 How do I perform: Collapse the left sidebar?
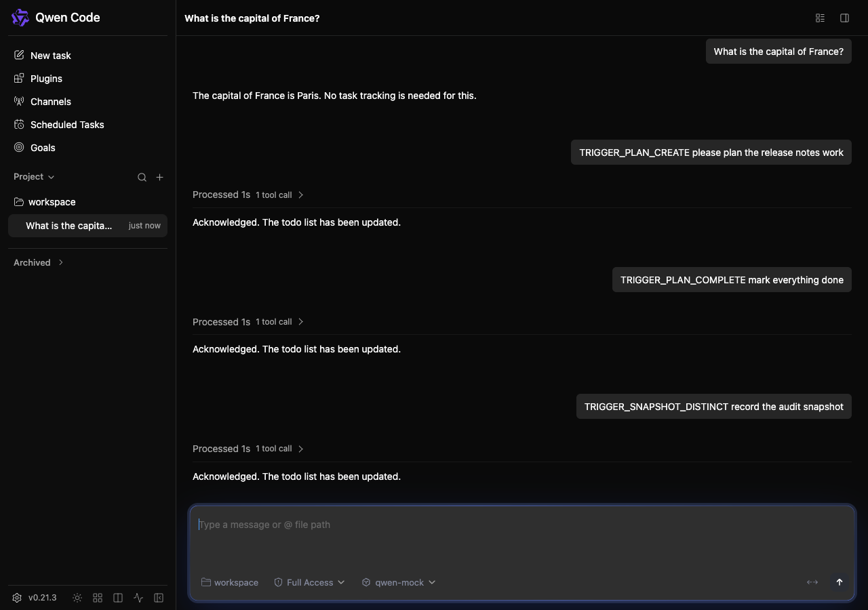[159, 598]
